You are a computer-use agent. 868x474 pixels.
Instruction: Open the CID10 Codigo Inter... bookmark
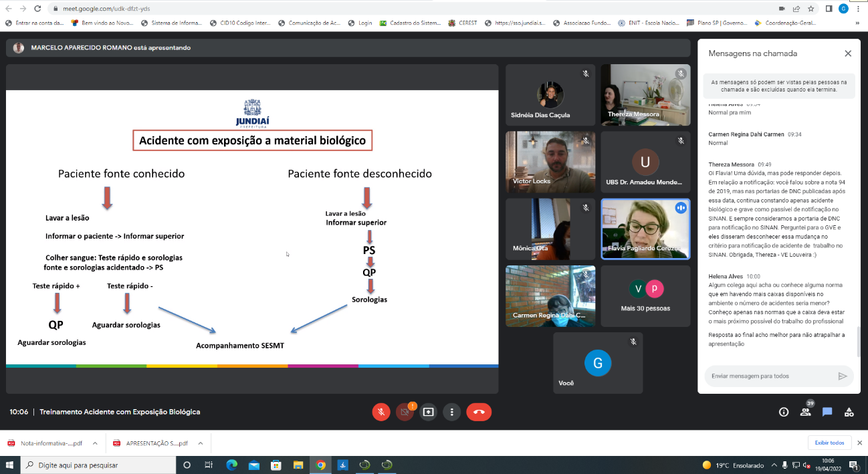pyautogui.click(x=240, y=23)
